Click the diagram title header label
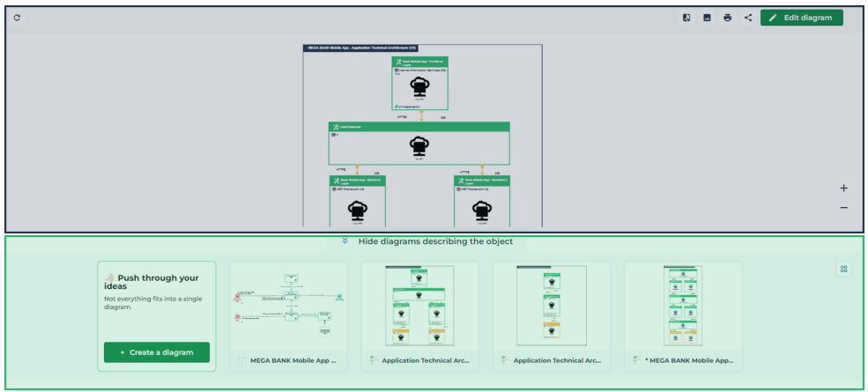The image size is (868, 392). [x=361, y=48]
